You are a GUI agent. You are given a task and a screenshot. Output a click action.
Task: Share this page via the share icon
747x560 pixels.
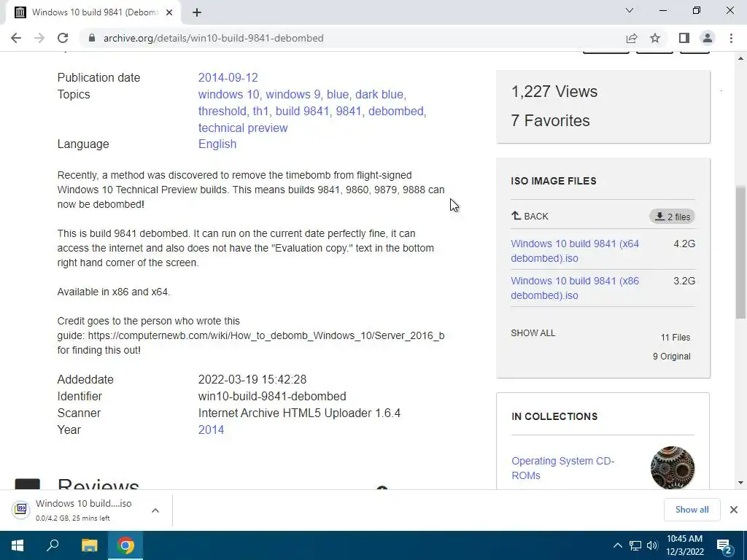632,38
